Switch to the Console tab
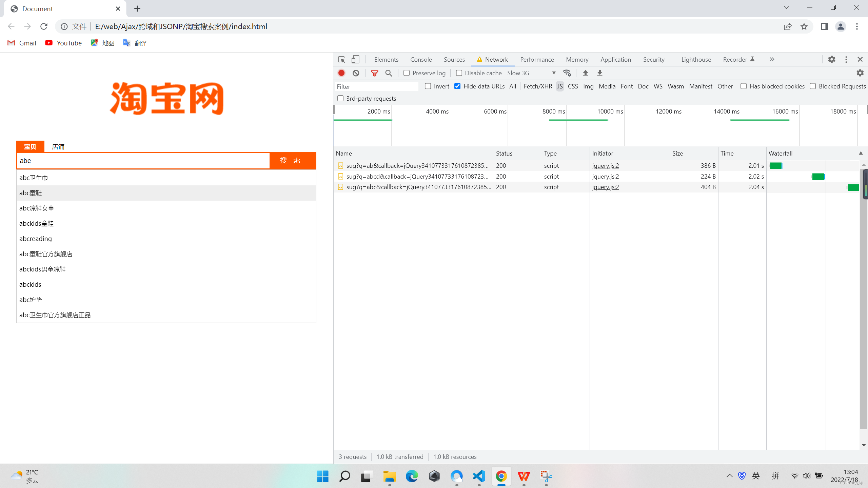The image size is (868, 488). click(421, 59)
